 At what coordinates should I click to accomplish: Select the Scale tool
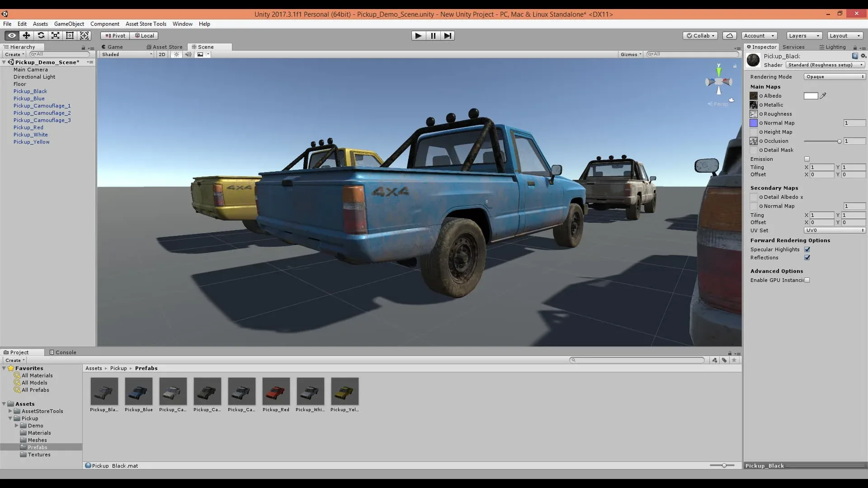click(55, 35)
